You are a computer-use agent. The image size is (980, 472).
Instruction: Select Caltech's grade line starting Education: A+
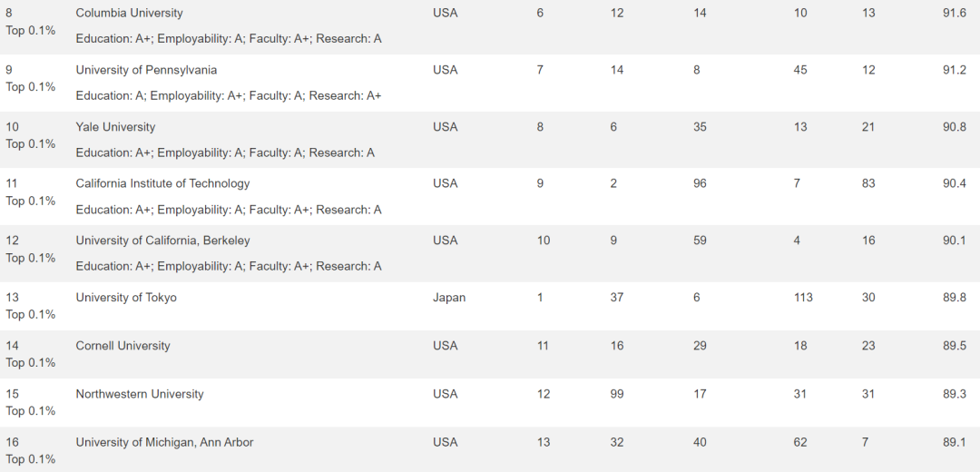228,210
